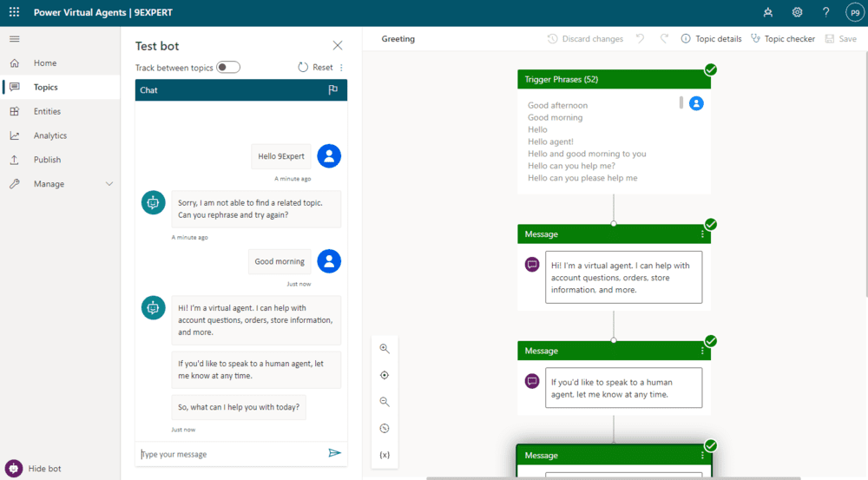Image resolution: width=868 pixels, height=480 pixels.
Task: Click reset view icon below zoom out
Action: [385, 429]
